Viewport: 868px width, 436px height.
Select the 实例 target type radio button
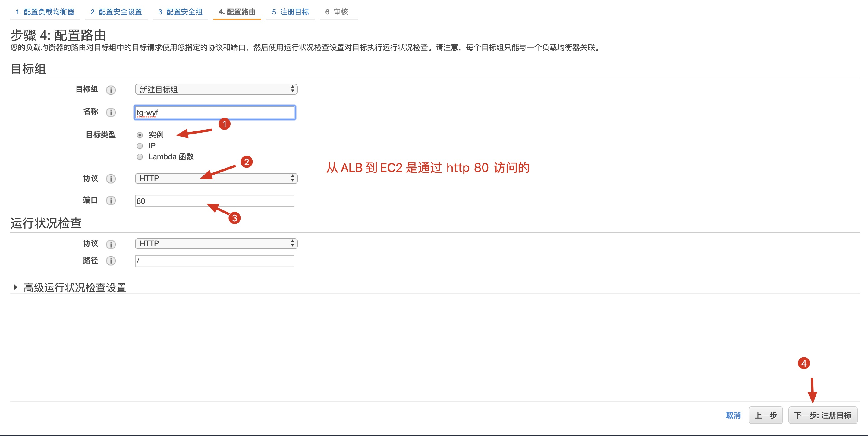140,135
